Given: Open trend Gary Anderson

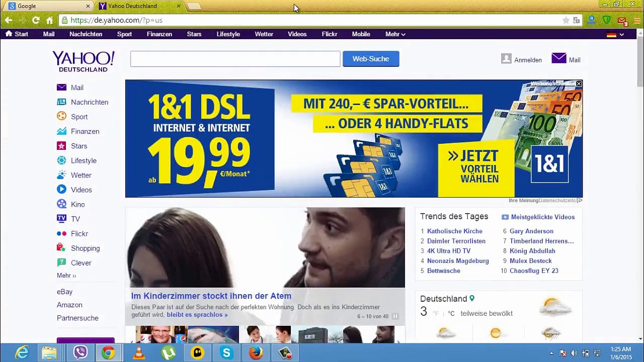Looking at the screenshot, I should tap(531, 231).
